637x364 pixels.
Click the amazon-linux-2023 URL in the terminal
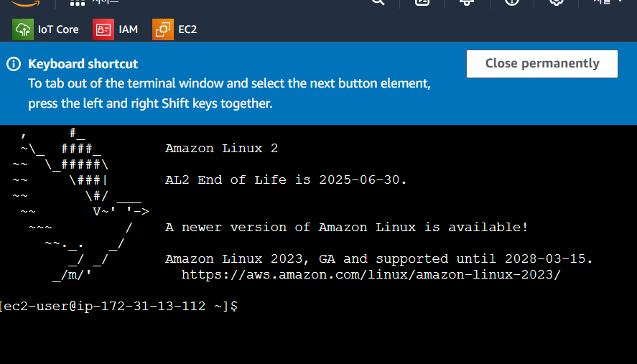click(371, 274)
